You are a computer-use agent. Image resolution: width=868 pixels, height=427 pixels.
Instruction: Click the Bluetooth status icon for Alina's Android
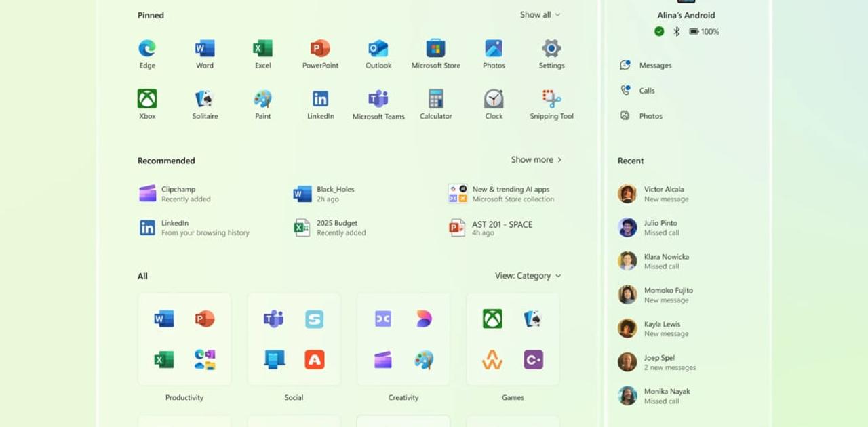(676, 31)
